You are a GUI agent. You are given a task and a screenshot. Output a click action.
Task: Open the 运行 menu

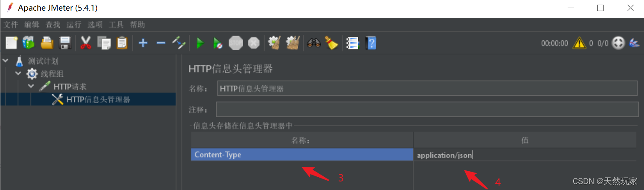74,25
